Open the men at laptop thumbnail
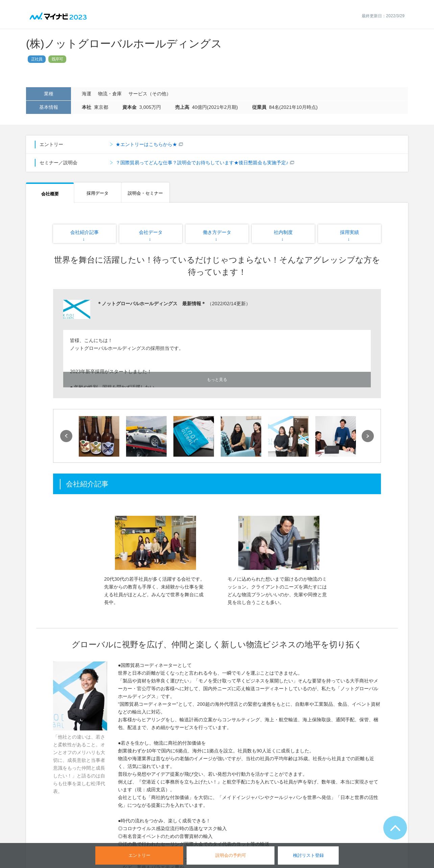The height and width of the screenshot is (868, 434). coord(336,436)
